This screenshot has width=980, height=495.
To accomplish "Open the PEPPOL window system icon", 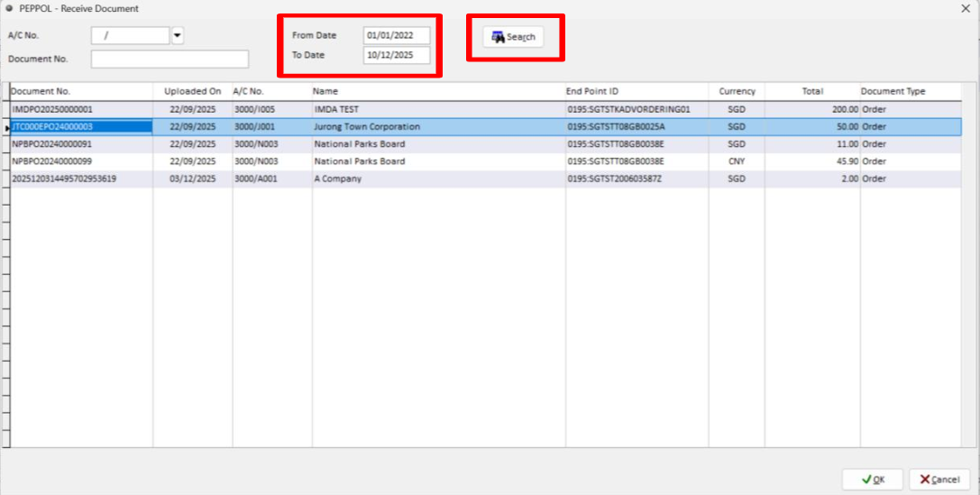I will click(x=9, y=8).
